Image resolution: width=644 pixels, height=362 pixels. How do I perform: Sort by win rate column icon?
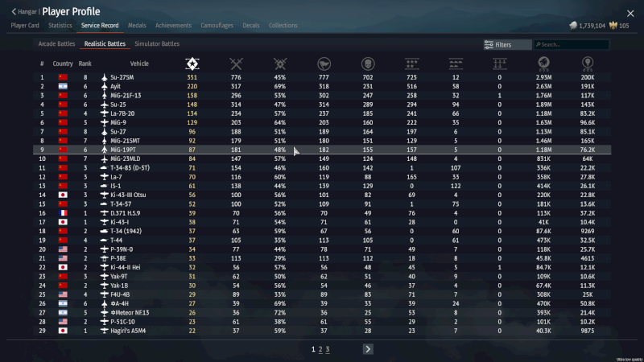click(280, 64)
